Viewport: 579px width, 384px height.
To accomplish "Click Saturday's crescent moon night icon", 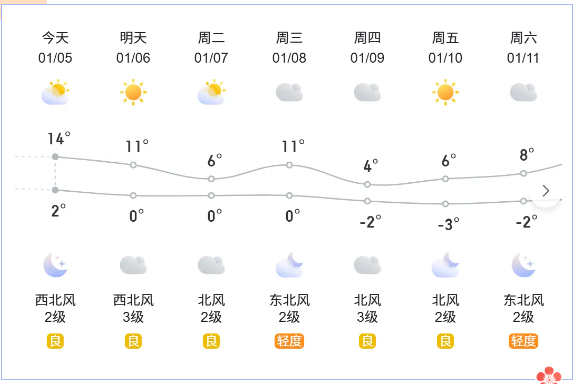I will [x=523, y=265].
